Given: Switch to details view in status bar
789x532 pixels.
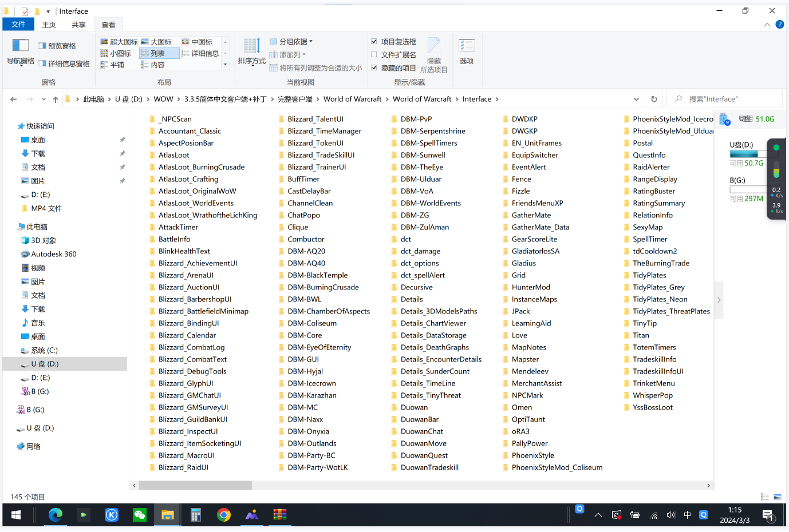Looking at the screenshot, I should point(765,497).
